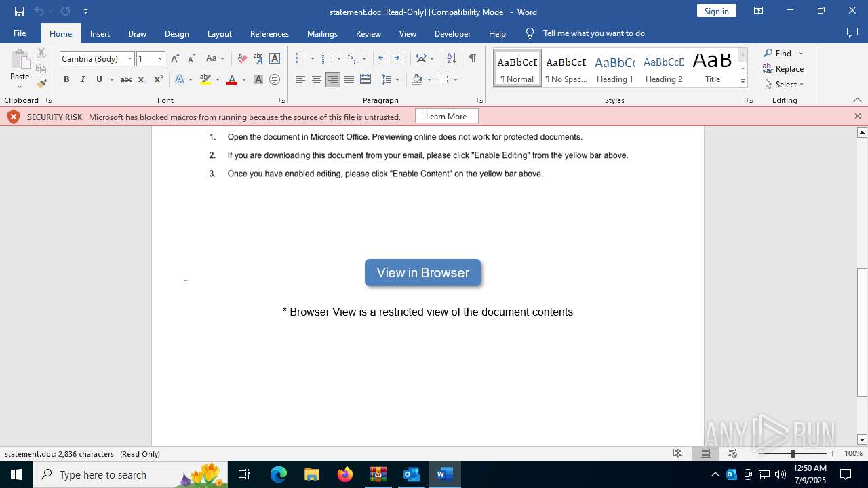Click the Character Shading icon

pyautogui.click(x=258, y=79)
